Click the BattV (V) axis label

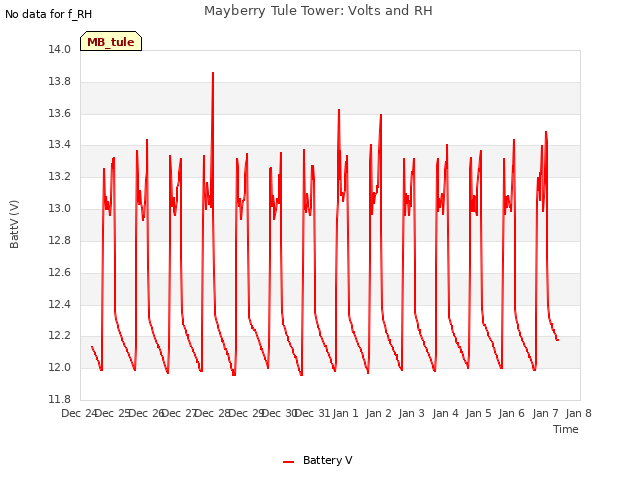14,224
